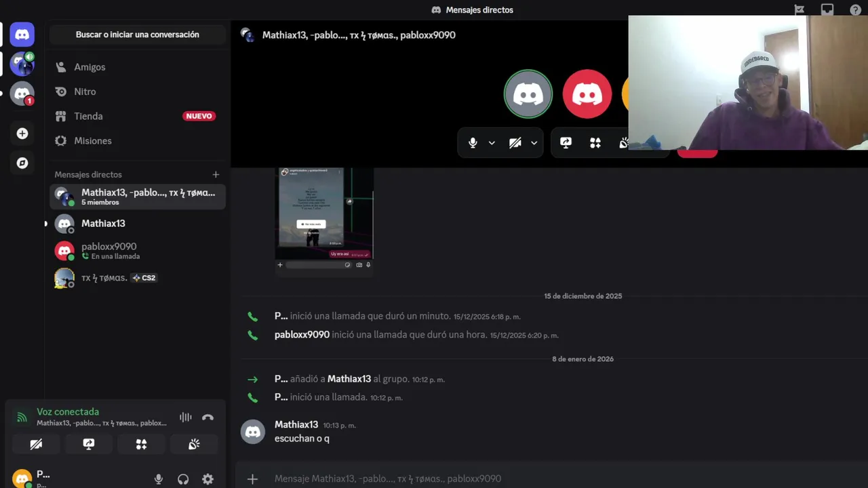868x488 pixels.
Task: Click Mathiax13 avatar beside the message
Action: point(253,432)
